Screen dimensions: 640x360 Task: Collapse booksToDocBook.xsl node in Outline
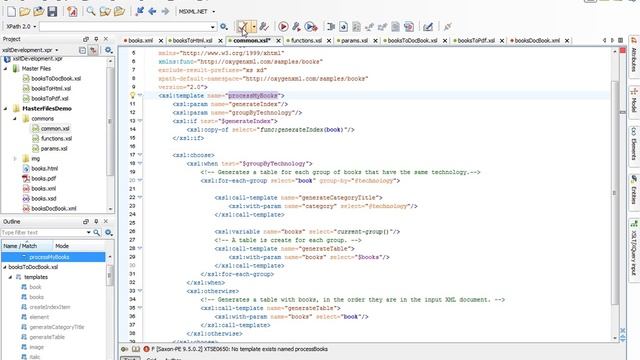point(5,267)
